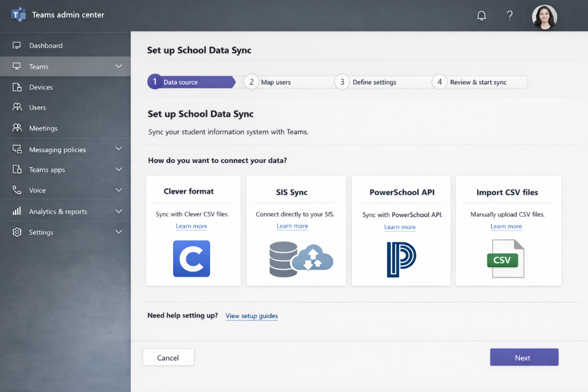
Task: Click the Settings gear icon
Action: [17, 232]
